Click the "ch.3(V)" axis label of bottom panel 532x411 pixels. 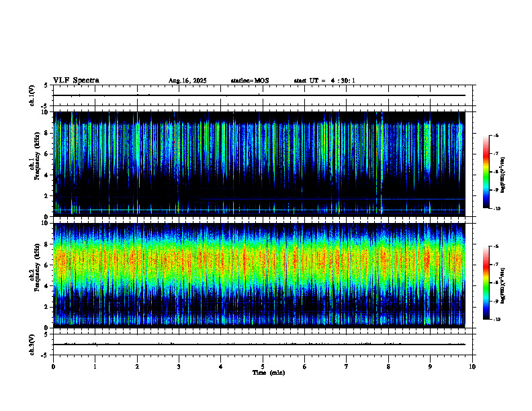click(x=32, y=345)
